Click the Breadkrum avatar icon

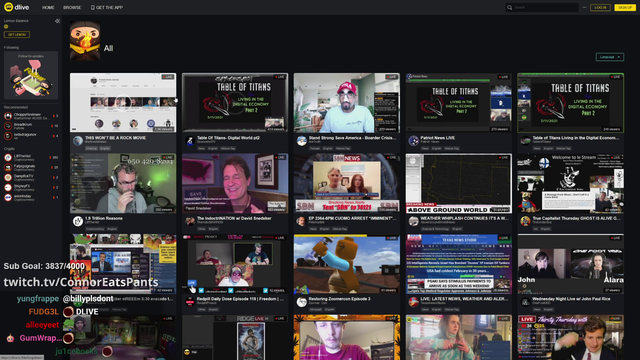(8, 126)
